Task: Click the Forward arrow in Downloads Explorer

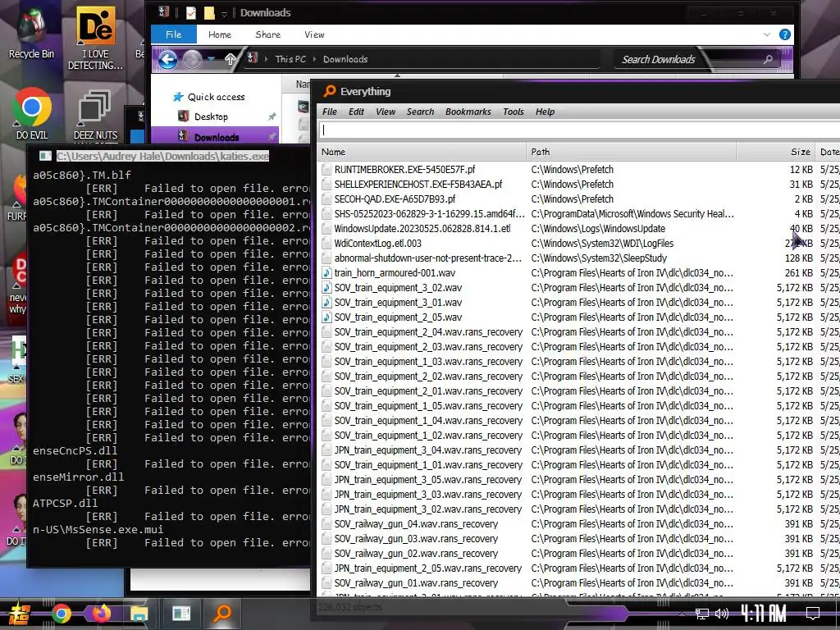Action: click(192, 59)
